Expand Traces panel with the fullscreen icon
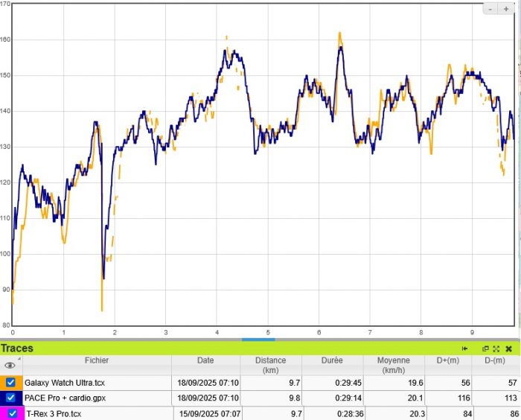 click(x=496, y=349)
